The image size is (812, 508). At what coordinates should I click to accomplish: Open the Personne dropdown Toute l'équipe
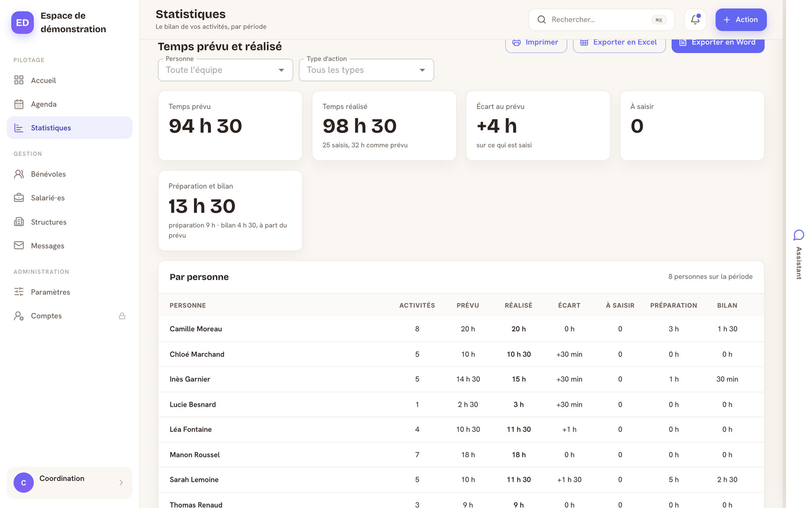coord(226,70)
